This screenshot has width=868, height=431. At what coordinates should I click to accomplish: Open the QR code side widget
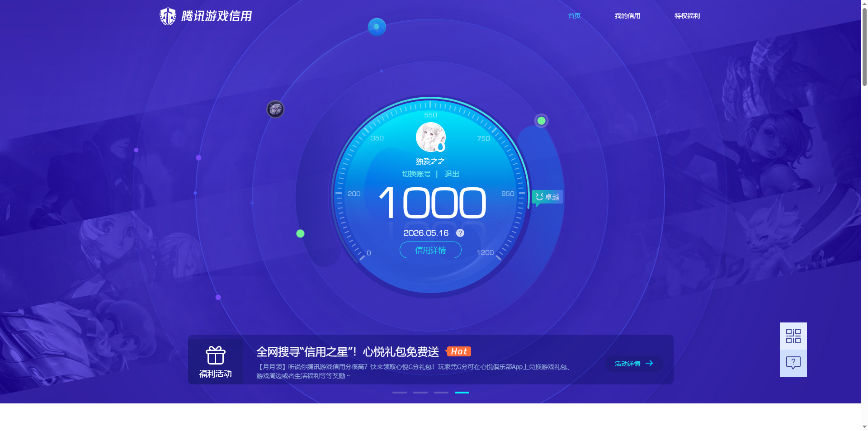[793, 336]
